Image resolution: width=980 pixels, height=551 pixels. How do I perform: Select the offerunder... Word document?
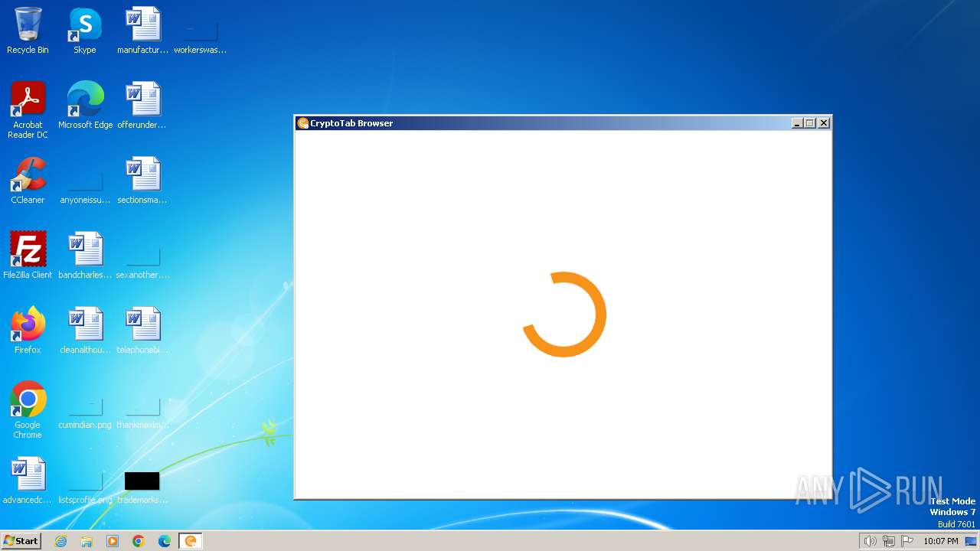(142, 106)
